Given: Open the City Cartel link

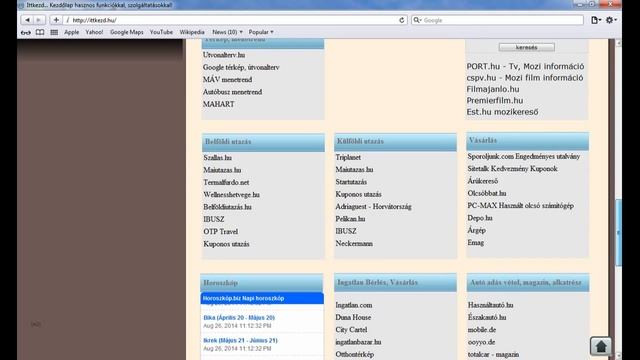Looking at the screenshot, I should coord(351,329).
